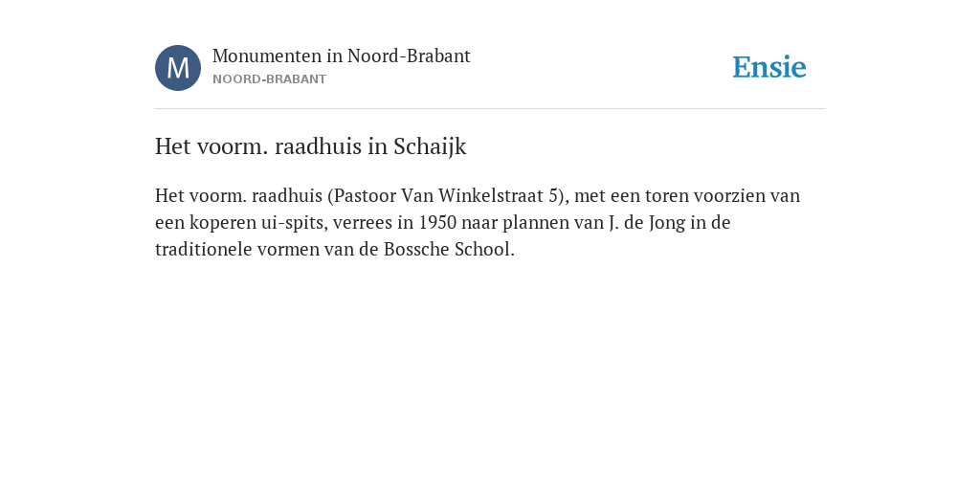The width and height of the screenshot is (980, 490).
Task: Open the Ensie logo link
Action: 769,67
